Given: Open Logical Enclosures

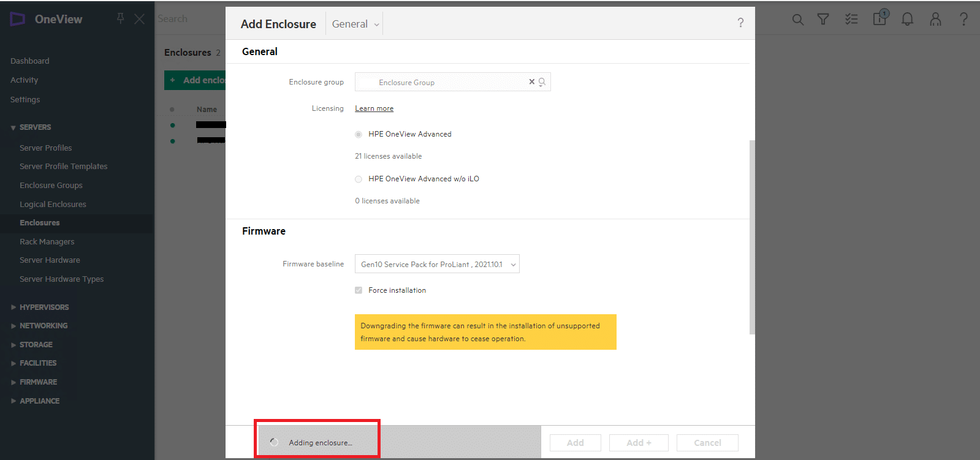Looking at the screenshot, I should coord(53,204).
